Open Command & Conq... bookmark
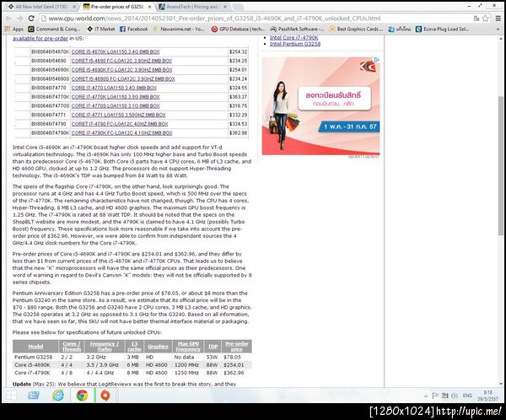The width and height of the screenshot is (506, 420). pyautogui.click(x=54, y=29)
